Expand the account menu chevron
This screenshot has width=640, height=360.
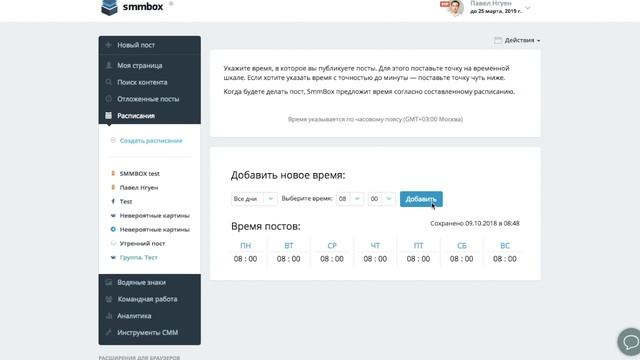pyautogui.click(x=527, y=8)
